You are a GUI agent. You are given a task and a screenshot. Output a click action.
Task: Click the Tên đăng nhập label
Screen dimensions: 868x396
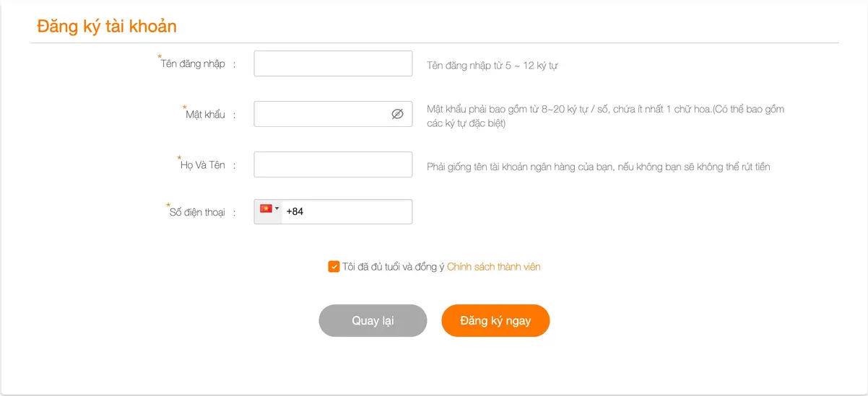pyautogui.click(x=193, y=63)
